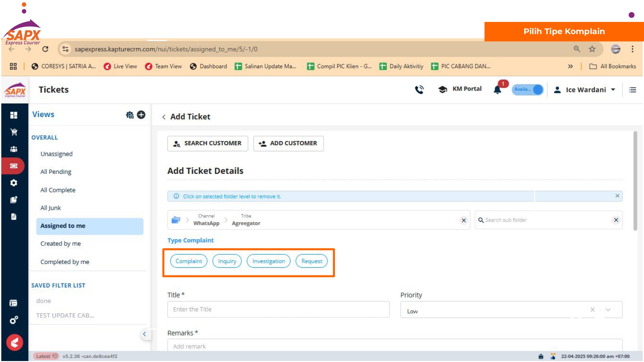This screenshot has width=644, height=362.
Task: Click the bug icon in status bar
Action: [541, 356]
